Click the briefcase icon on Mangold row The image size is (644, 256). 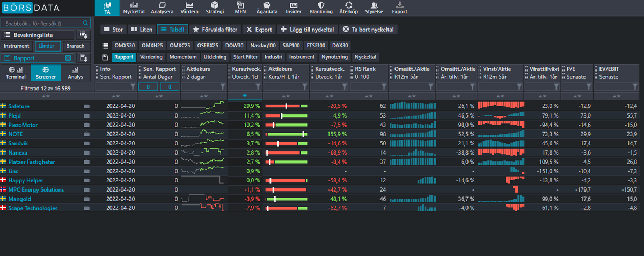tap(86, 199)
